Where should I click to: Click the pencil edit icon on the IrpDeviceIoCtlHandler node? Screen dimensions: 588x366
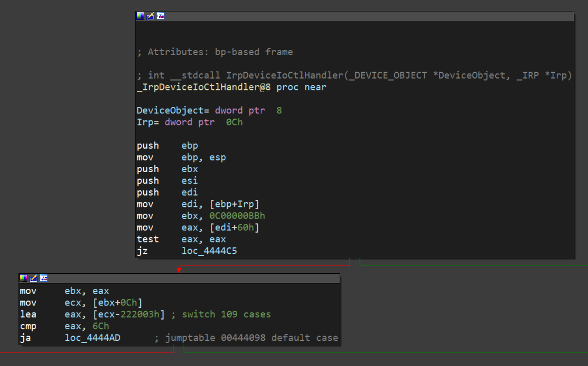point(150,16)
